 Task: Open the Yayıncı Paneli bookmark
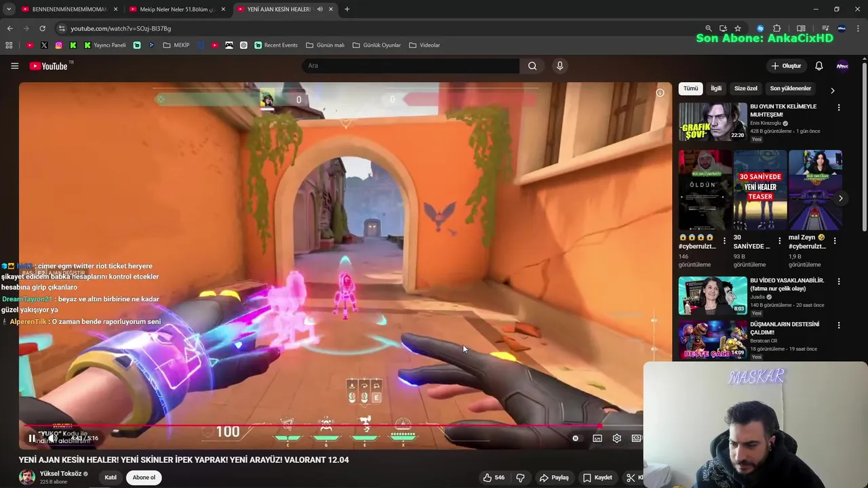[x=105, y=45]
